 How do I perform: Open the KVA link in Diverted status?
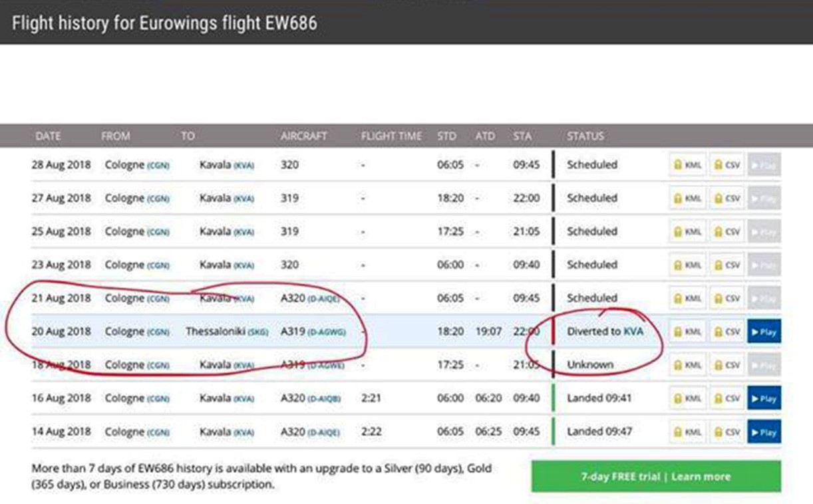[633, 331]
